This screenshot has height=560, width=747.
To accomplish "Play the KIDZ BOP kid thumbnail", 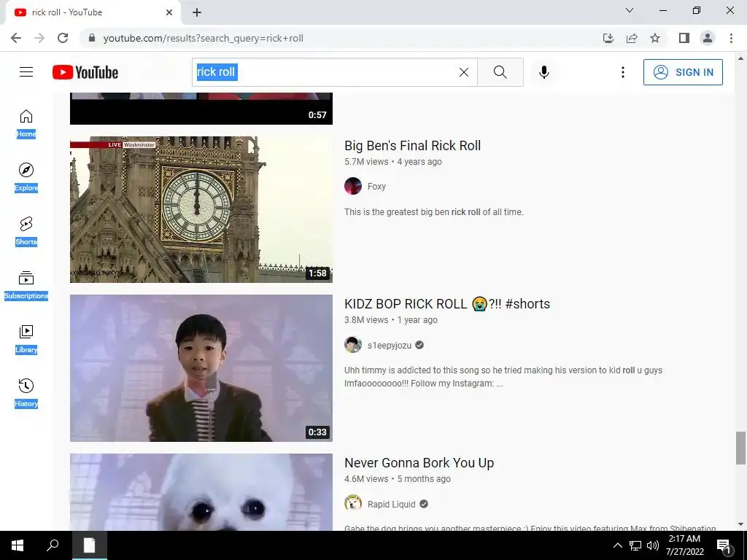I will pos(201,368).
